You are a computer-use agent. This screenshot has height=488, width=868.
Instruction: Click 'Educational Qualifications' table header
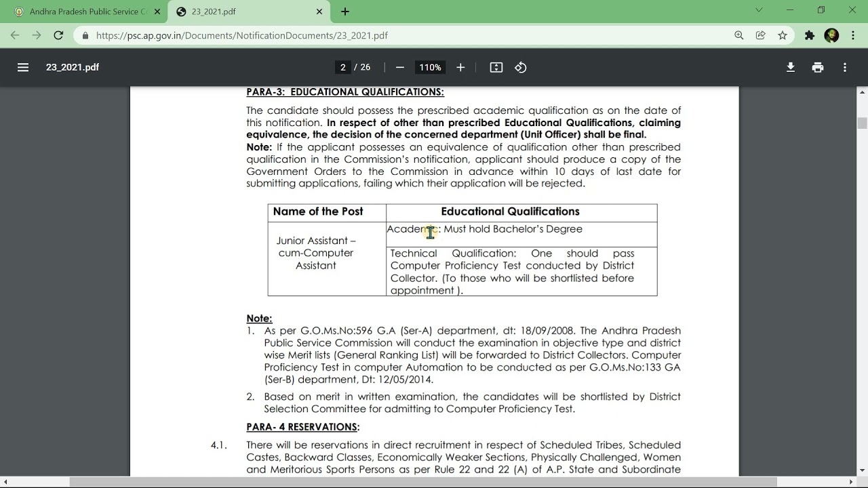pos(510,211)
